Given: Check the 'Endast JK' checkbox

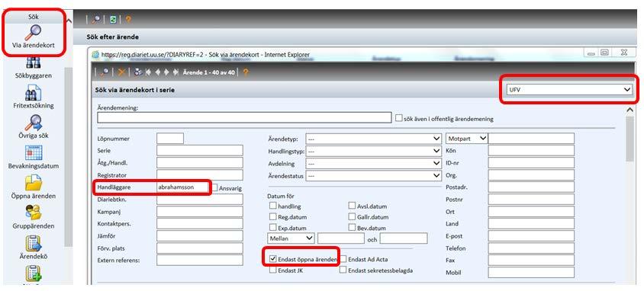Looking at the screenshot, I should pyautogui.click(x=272, y=270).
